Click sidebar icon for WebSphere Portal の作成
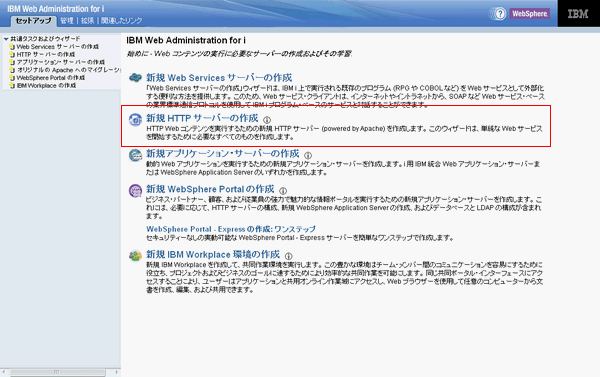Image resolution: width=600 pixels, height=377 pixels. pos(12,78)
